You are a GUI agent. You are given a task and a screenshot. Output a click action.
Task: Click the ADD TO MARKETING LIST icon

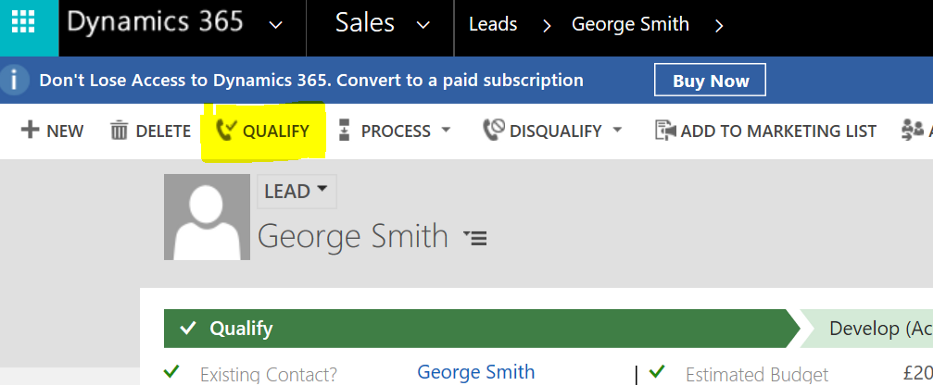(665, 130)
